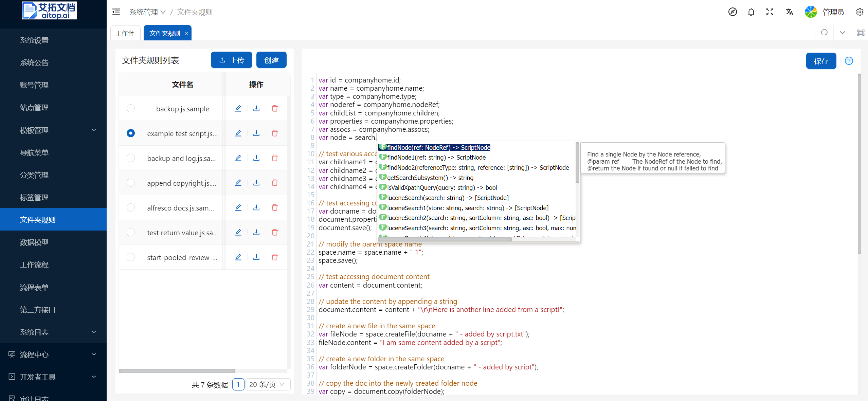Open the help question mark icon
Image resolution: width=868 pixels, height=401 pixels.
click(x=849, y=61)
